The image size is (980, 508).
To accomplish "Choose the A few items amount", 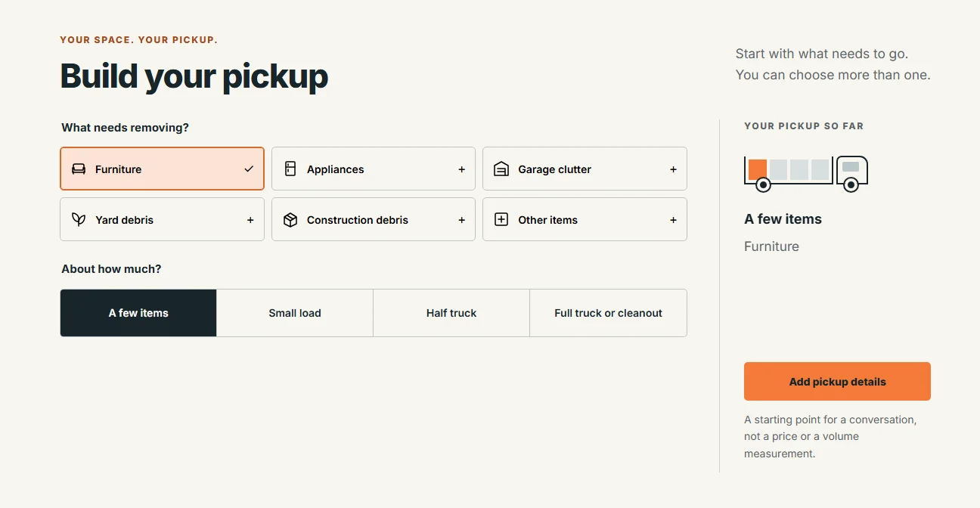I will coord(138,313).
